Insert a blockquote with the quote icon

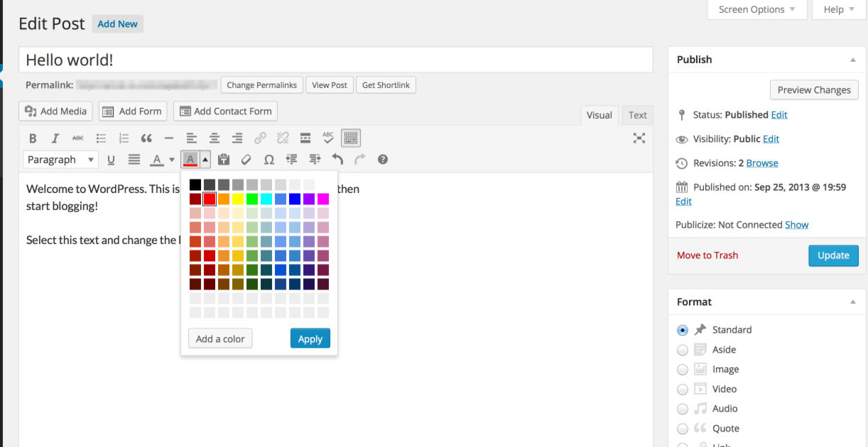coord(146,138)
